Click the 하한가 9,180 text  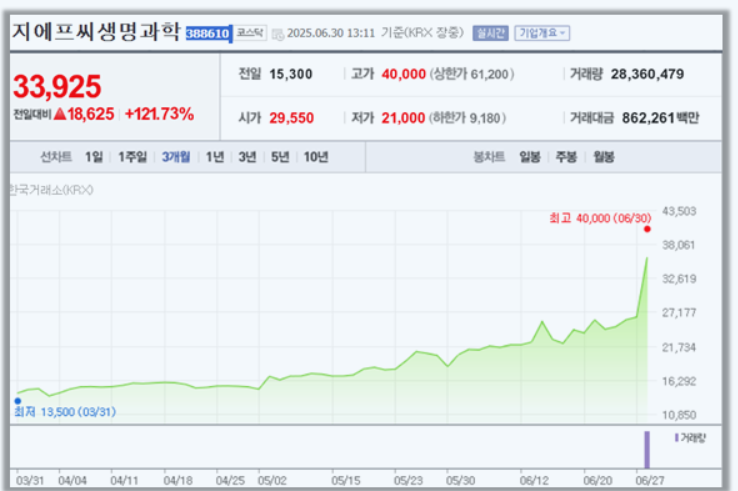[x=467, y=118]
